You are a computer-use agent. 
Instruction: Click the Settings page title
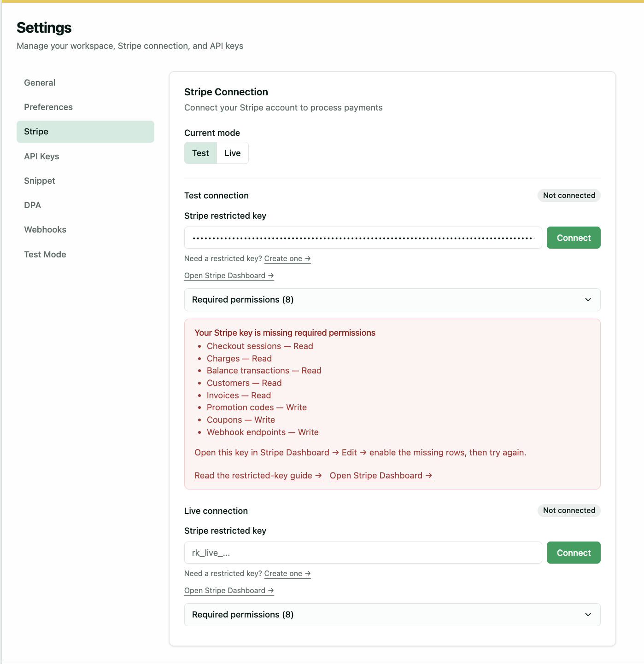[x=44, y=28]
